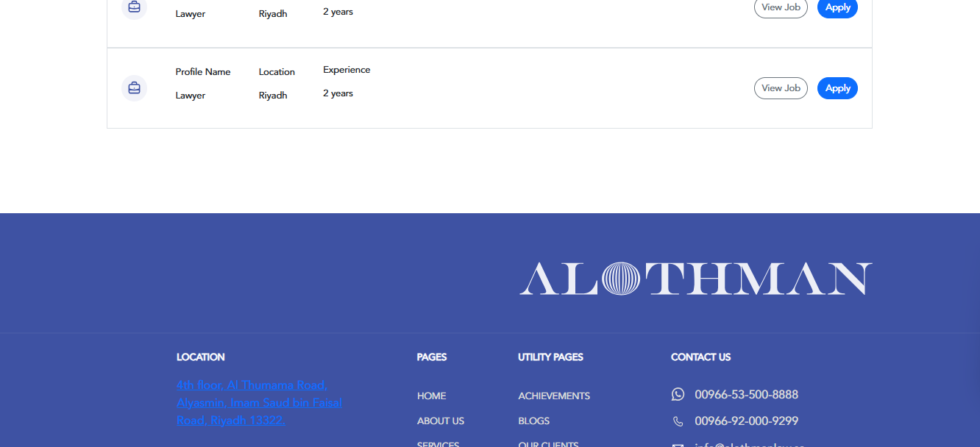980x447 pixels.
Task: Click the "Profile Name" column label
Action: (x=203, y=72)
